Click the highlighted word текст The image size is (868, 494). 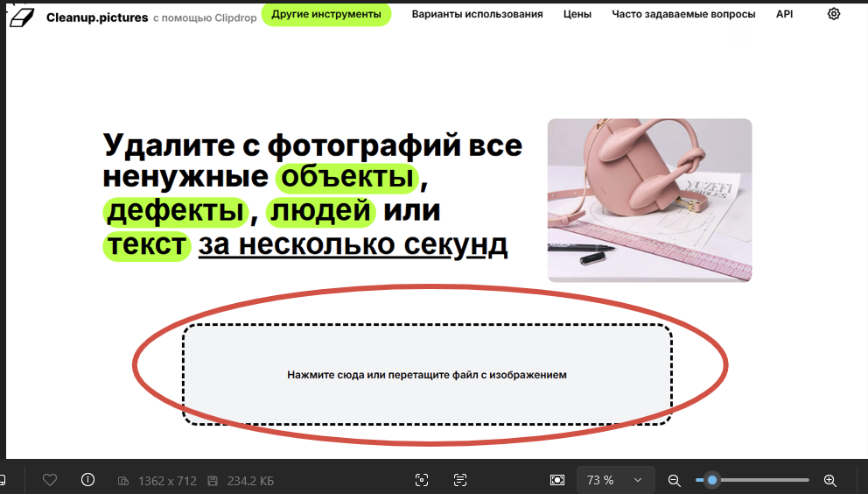pos(147,244)
